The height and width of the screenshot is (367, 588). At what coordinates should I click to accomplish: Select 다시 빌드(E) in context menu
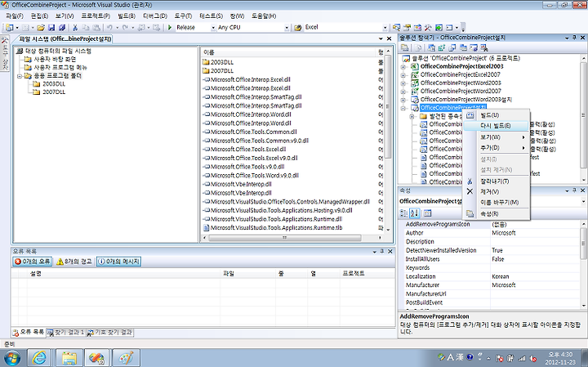496,126
